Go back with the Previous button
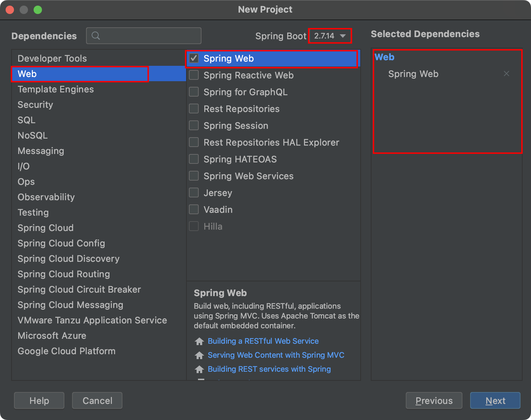This screenshot has width=531, height=420. 434,400
